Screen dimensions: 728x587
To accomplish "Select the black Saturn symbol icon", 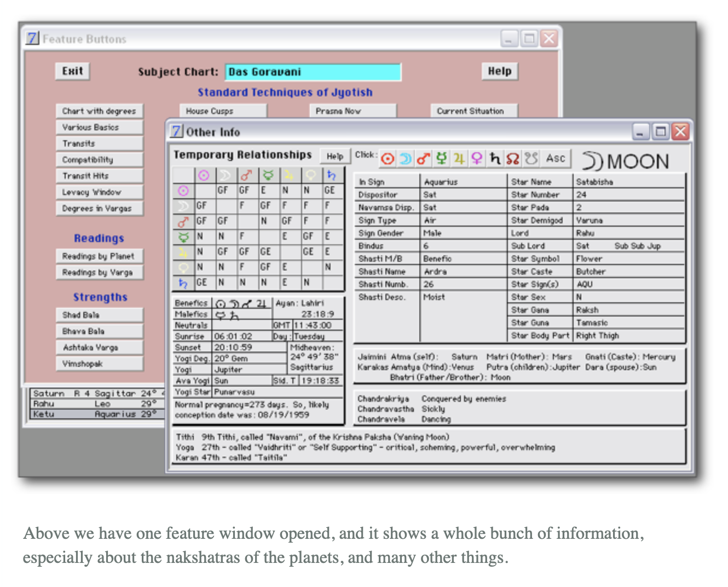I will point(495,159).
